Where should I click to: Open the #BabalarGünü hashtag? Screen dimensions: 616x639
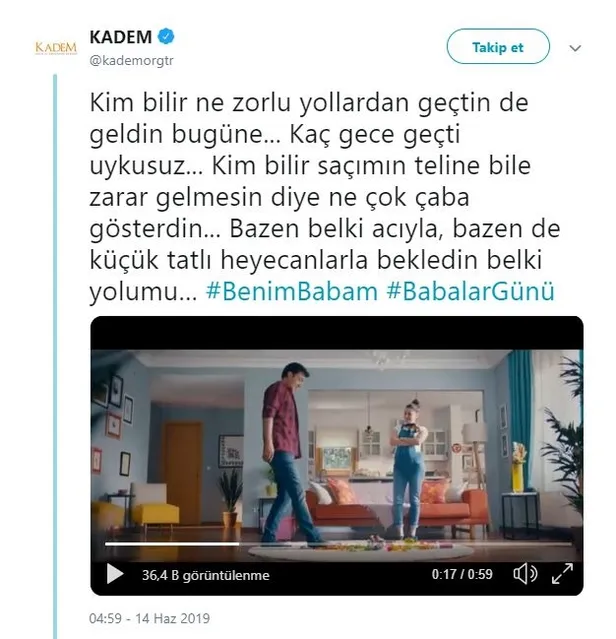tap(470, 292)
